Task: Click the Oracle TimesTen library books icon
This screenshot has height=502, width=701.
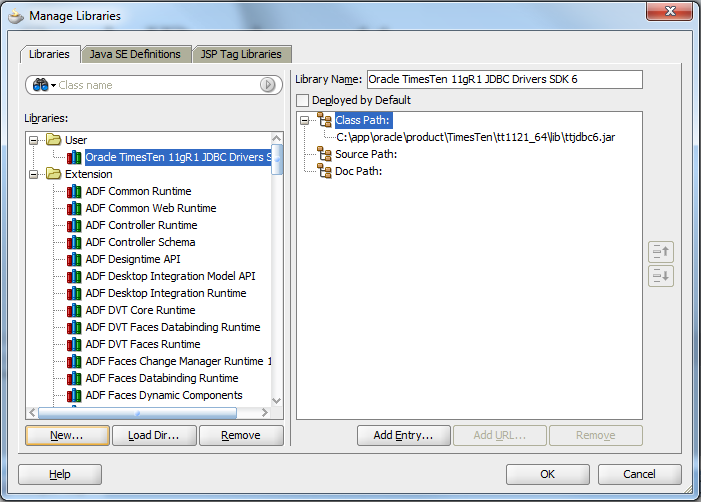Action: [74, 157]
